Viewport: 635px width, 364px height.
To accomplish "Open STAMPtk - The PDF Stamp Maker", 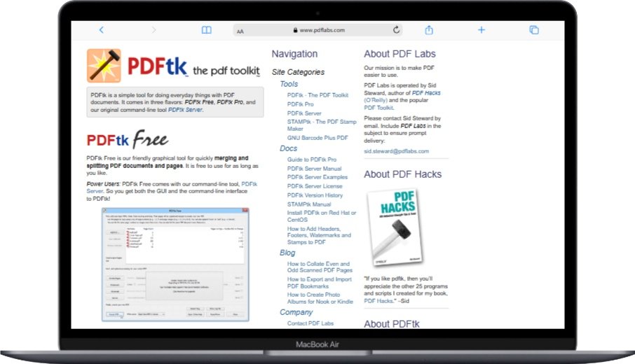I will tap(322, 125).
